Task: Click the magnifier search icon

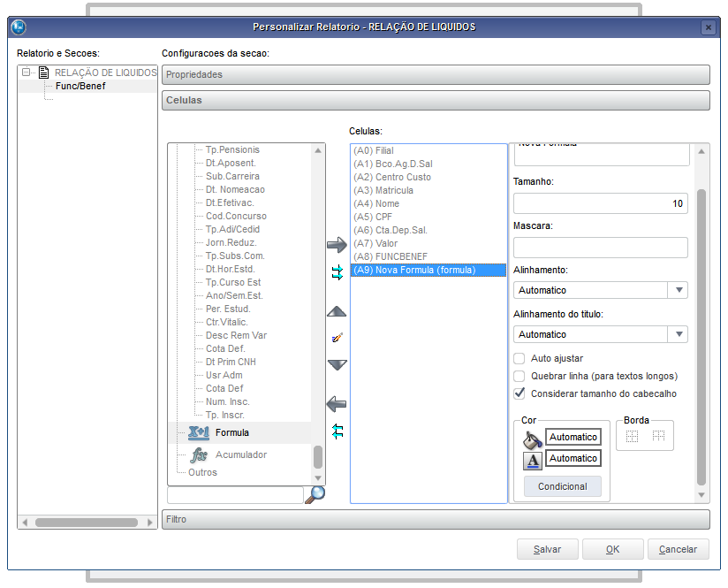Action: [x=315, y=494]
